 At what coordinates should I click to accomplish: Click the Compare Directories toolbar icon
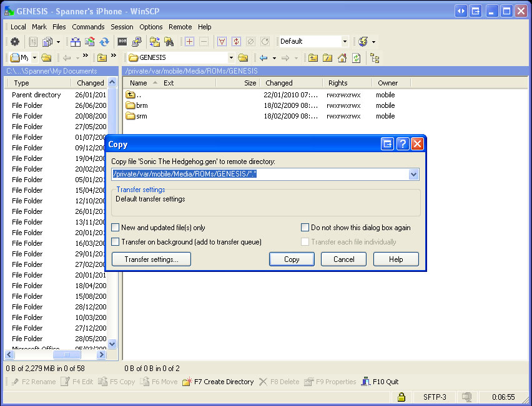tap(76, 42)
